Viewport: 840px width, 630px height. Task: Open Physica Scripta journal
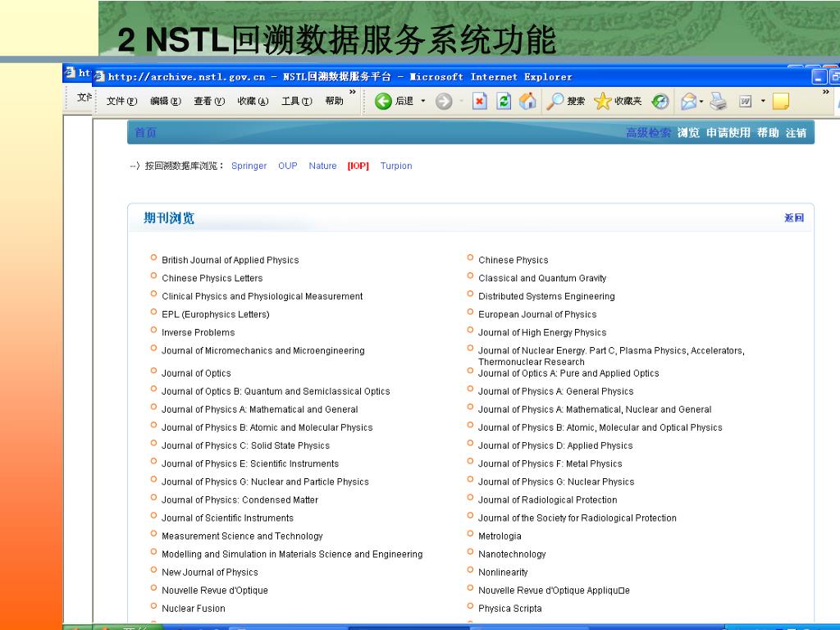click(x=510, y=609)
